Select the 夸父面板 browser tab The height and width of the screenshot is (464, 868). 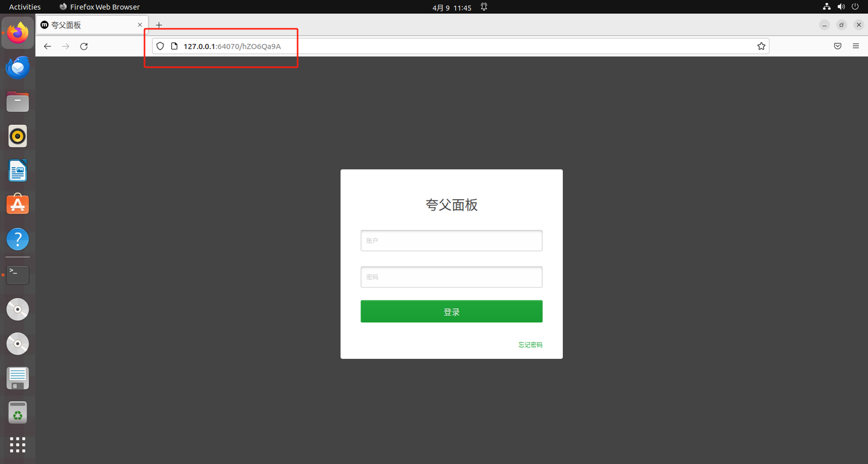coord(84,25)
